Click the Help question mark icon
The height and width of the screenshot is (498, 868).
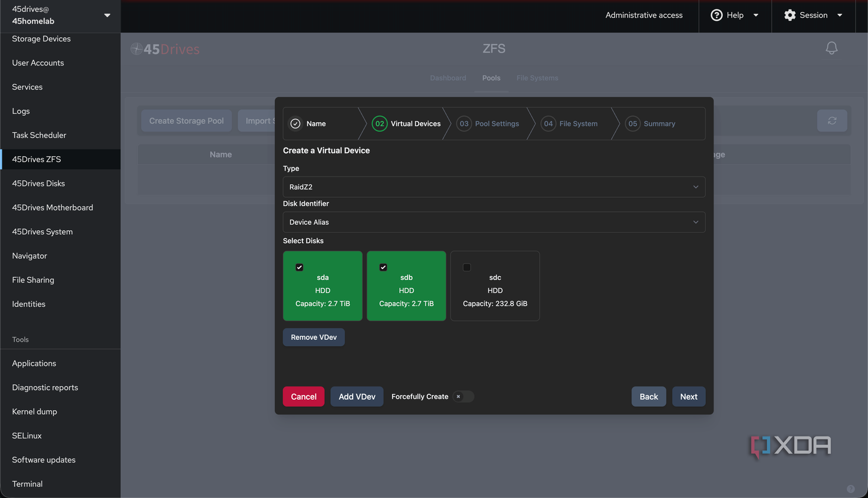tap(716, 15)
